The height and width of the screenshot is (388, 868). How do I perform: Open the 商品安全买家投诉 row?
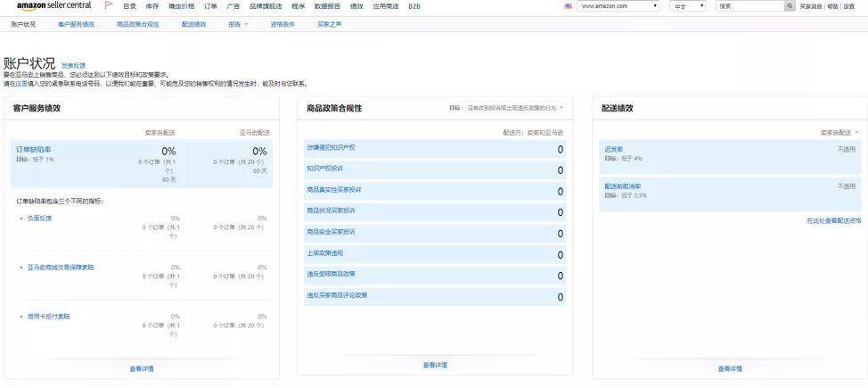click(x=435, y=234)
